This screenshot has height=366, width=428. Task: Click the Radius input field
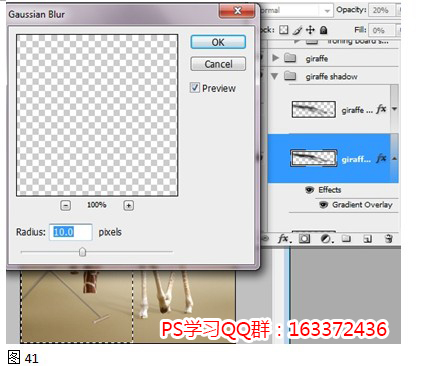[71, 232]
